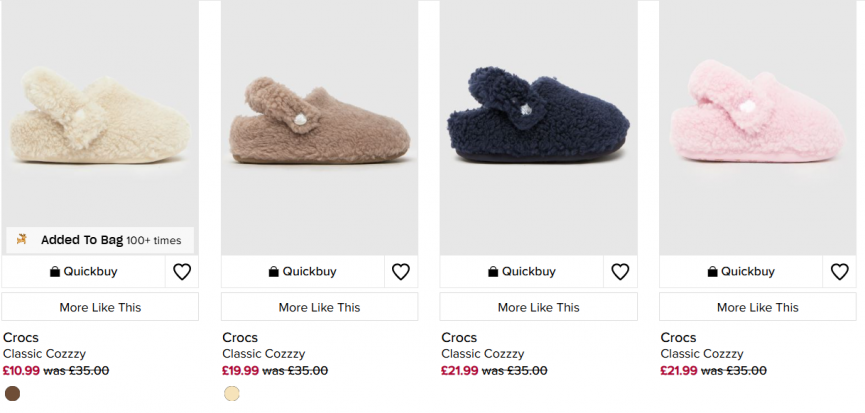The width and height of the screenshot is (865, 413).
Task: Select cream color swatch under second product
Action: coord(231,393)
